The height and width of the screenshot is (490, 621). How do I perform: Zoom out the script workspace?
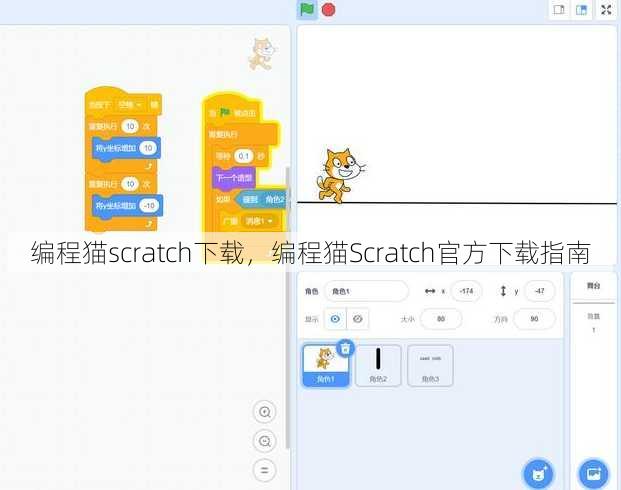264,441
